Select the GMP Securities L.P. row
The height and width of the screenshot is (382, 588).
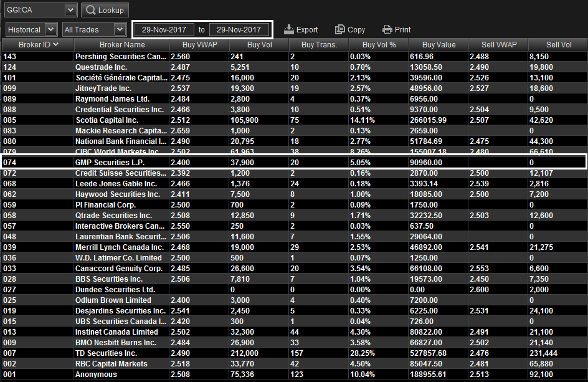point(294,163)
